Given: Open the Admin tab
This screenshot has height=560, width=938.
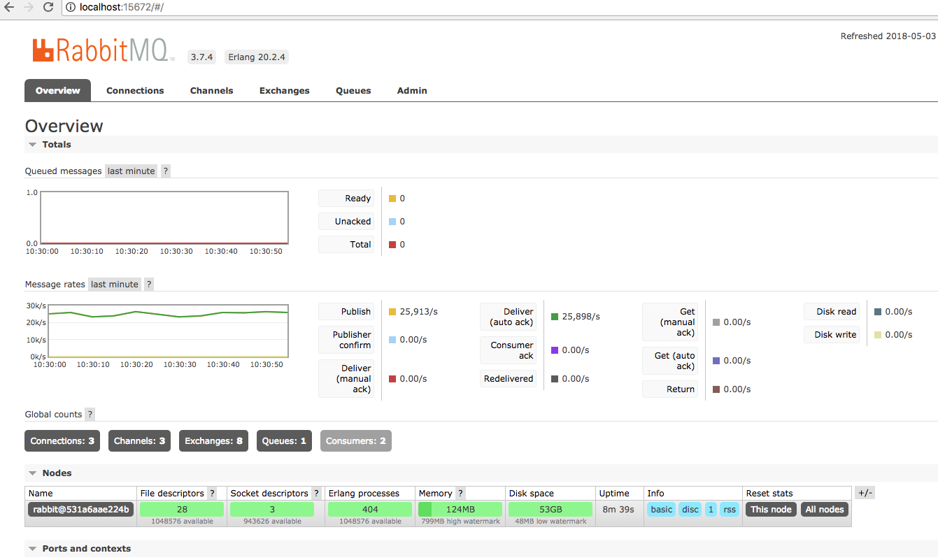Looking at the screenshot, I should pos(412,90).
